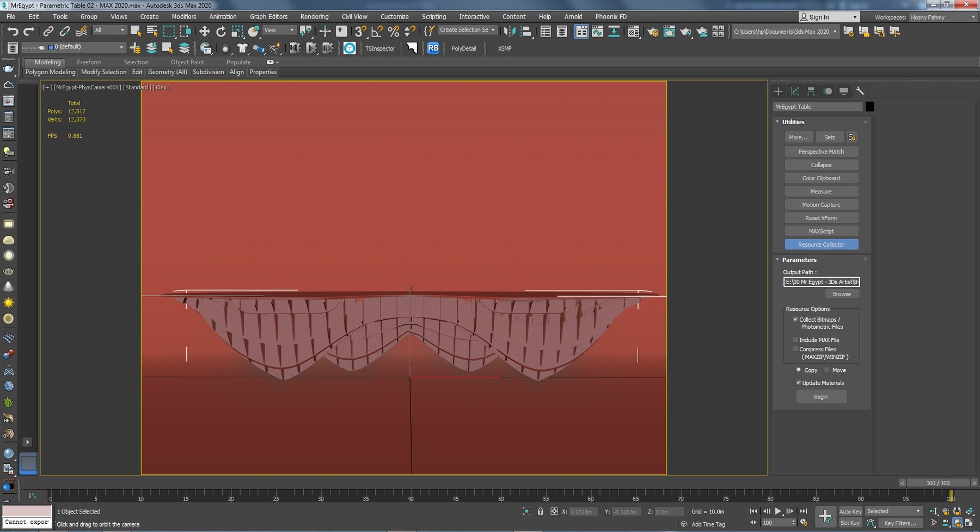The height and width of the screenshot is (532, 980).
Task: Open the Render Setup dialog icon
Action: [653, 31]
